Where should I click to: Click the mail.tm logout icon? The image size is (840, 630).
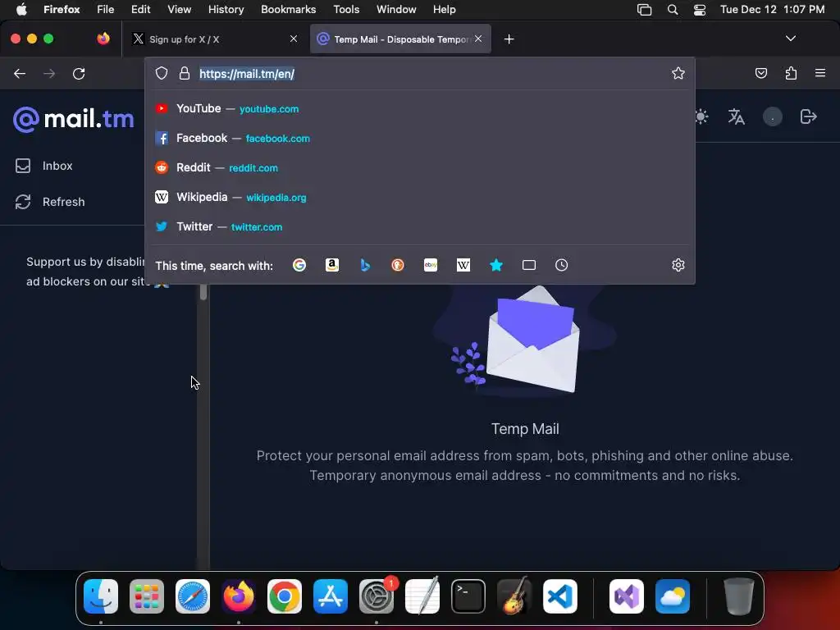(808, 116)
